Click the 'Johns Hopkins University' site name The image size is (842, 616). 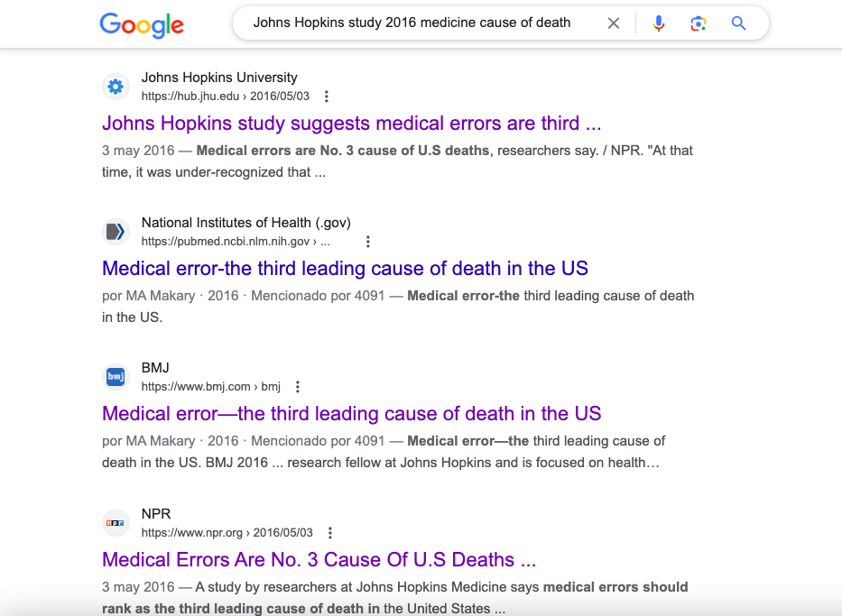pyautogui.click(x=219, y=78)
